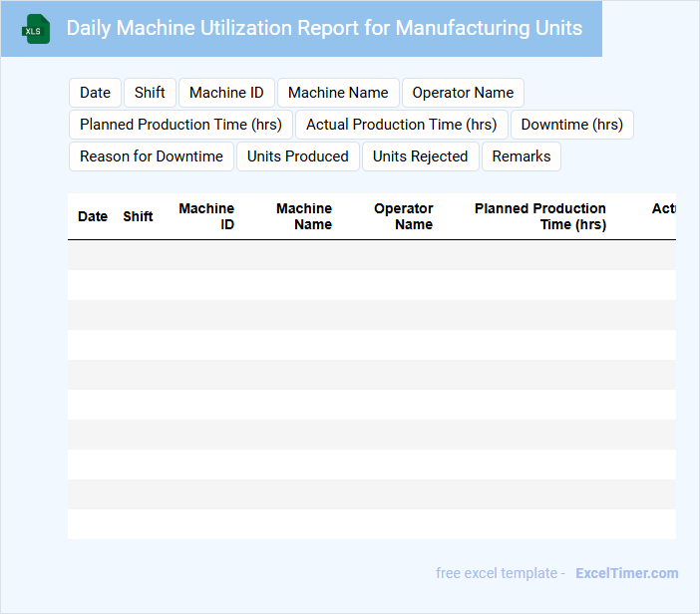Screen dimensions: 700x614
Task: Click the Shift column header
Action: pyautogui.click(x=138, y=216)
